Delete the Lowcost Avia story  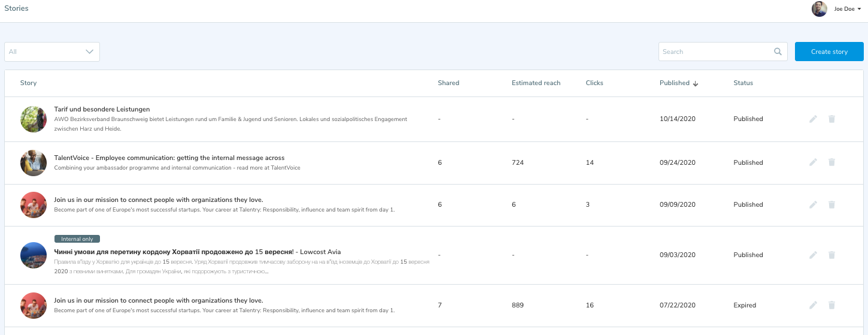831,255
